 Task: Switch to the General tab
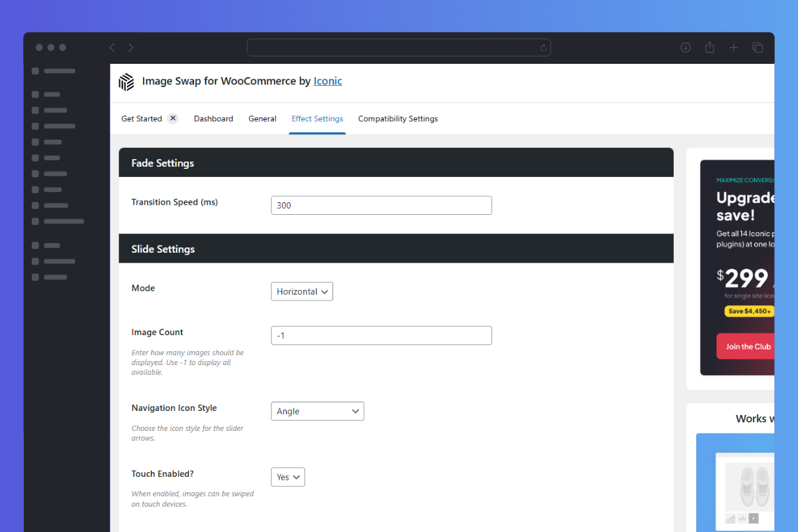click(x=262, y=119)
